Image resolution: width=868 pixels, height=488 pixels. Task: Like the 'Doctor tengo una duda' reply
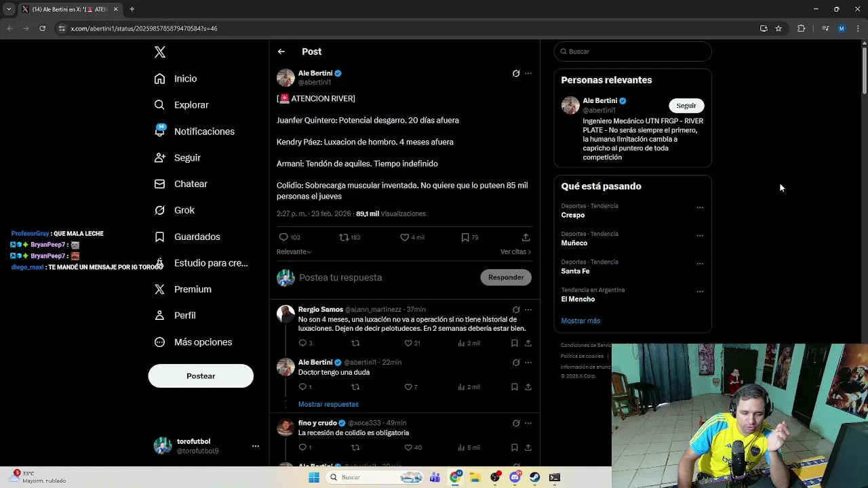(411, 387)
